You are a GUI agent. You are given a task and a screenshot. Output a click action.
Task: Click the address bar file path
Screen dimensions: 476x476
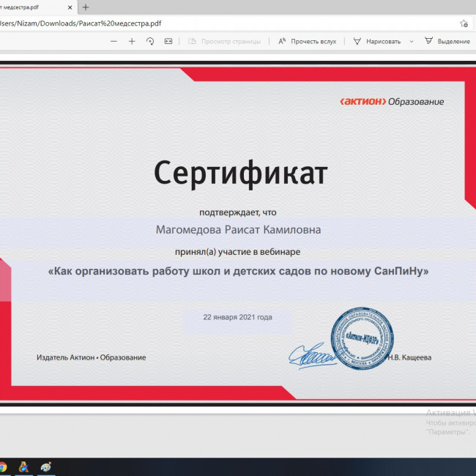(81, 23)
